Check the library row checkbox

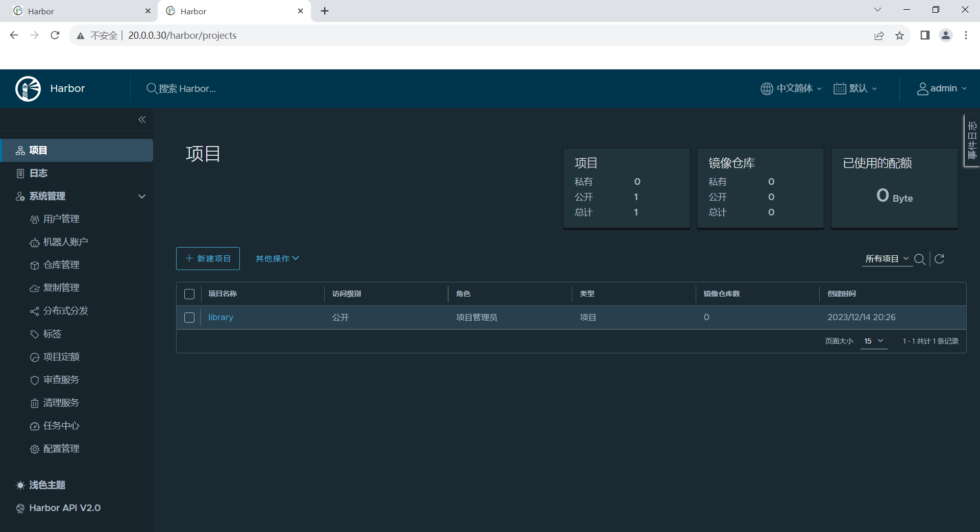189,318
